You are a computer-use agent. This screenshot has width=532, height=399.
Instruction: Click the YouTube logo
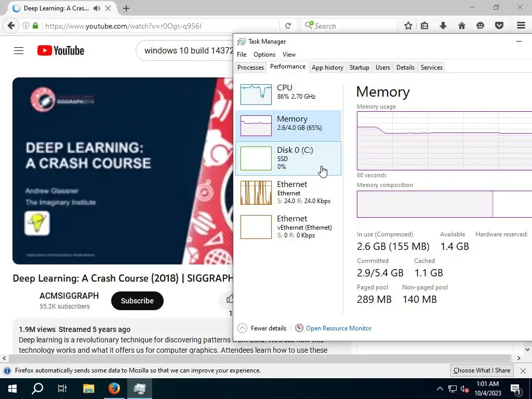(x=61, y=51)
